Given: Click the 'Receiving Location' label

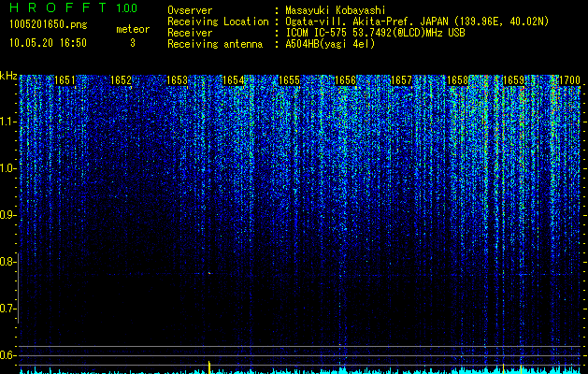Looking at the screenshot, I should click(218, 22).
